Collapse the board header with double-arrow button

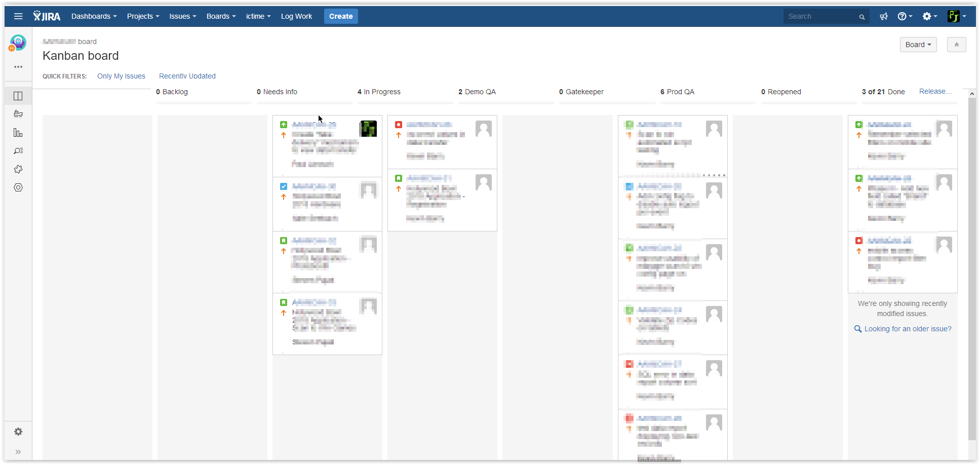coord(957,45)
